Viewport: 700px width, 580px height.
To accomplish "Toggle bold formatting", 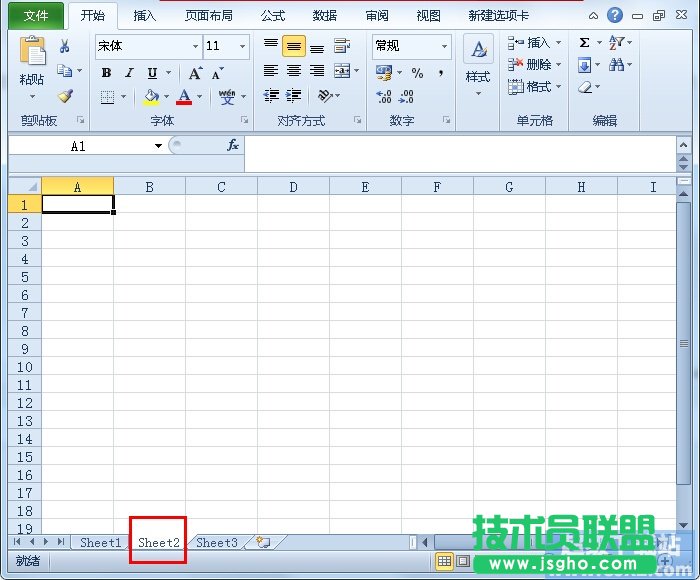I will point(107,73).
